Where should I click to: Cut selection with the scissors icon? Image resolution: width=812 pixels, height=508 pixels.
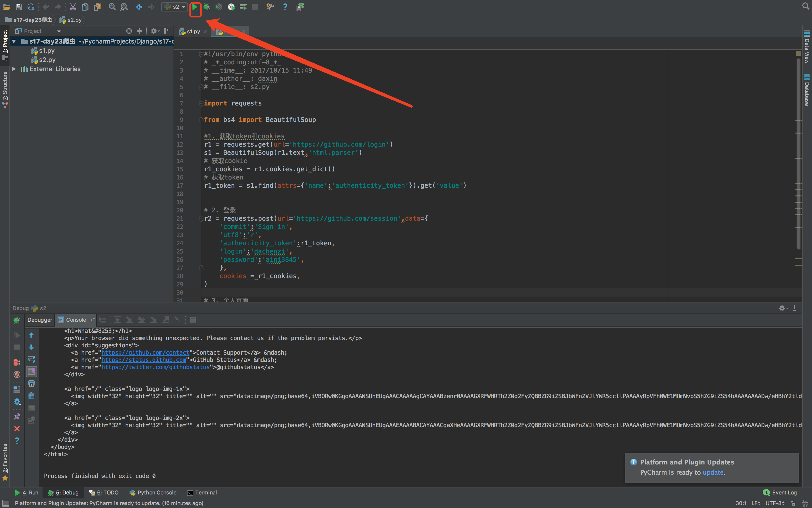point(73,7)
